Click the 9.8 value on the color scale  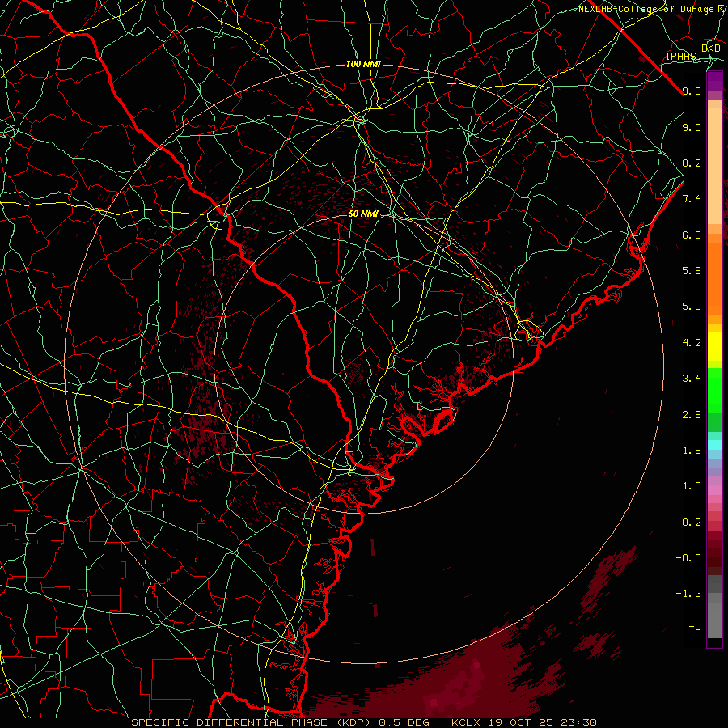pyautogui.click(x=692, y=91)
